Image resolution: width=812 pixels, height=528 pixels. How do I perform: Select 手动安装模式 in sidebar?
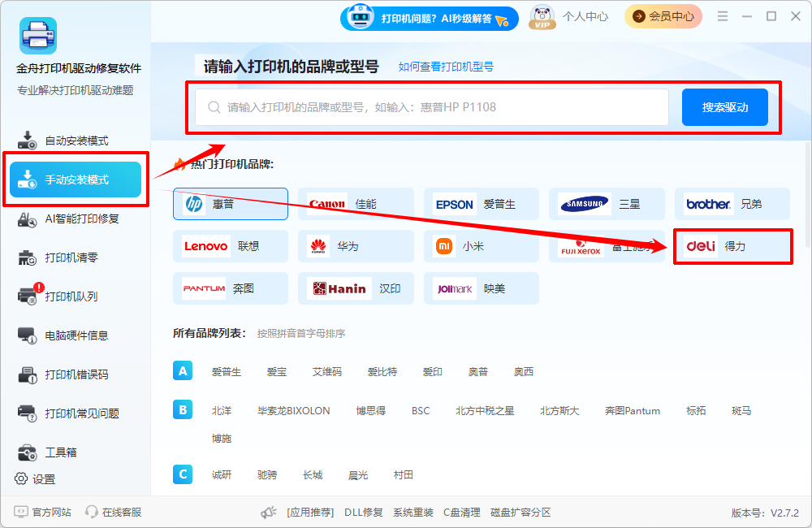click(x=75, y=180)
